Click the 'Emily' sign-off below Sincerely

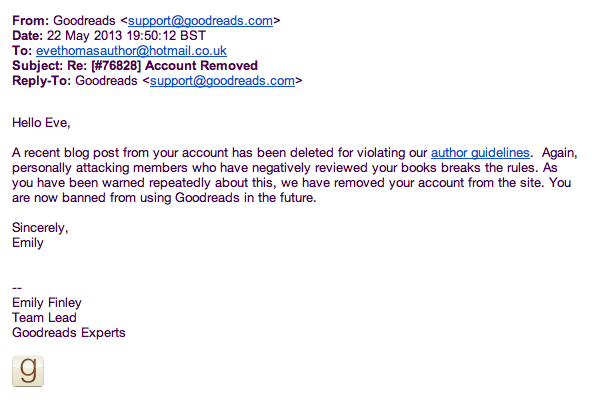[28, 243]
